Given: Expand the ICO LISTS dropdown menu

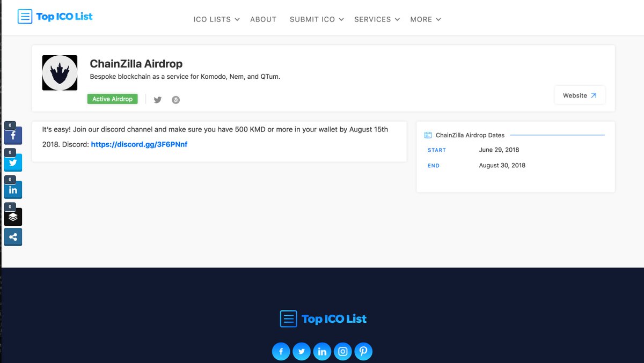Looking at the screenshot, I should (217, 19).
